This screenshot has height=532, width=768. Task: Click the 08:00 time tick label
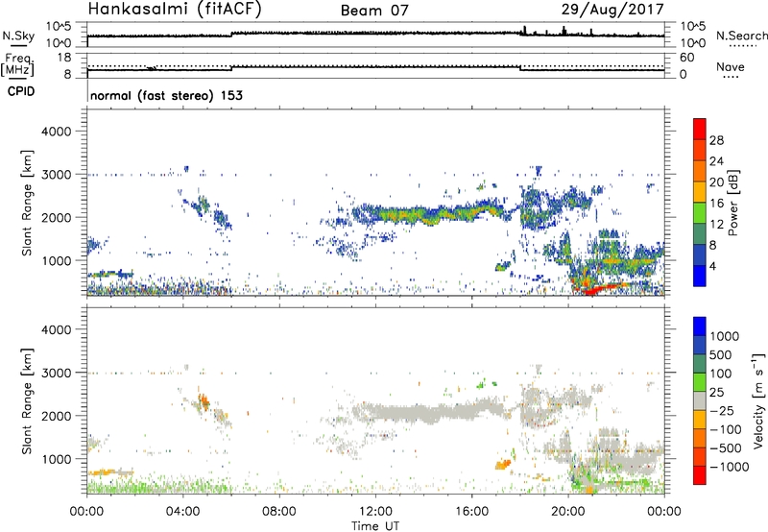click(279, 512)
